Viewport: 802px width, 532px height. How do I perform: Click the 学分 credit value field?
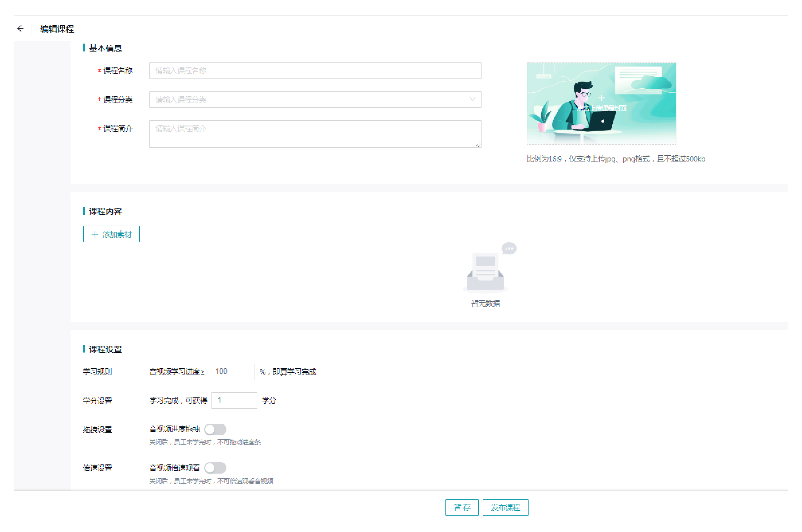point(234,400)
